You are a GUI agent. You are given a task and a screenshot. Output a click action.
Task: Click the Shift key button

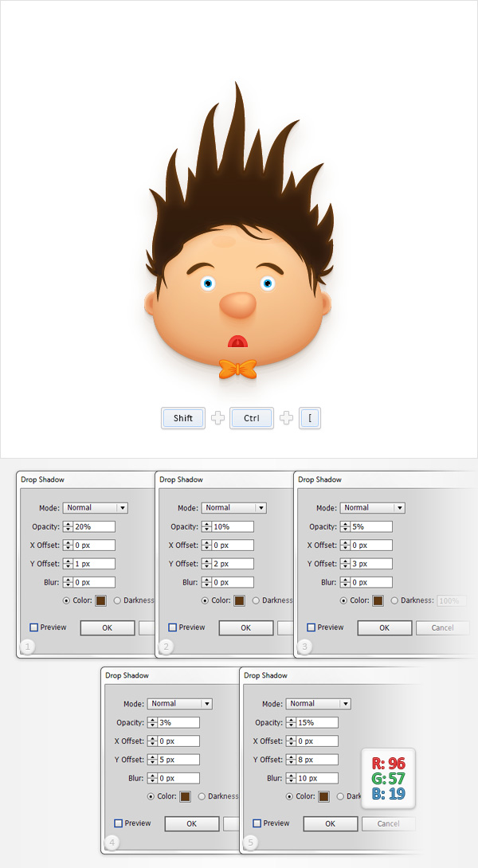point(183,418)
